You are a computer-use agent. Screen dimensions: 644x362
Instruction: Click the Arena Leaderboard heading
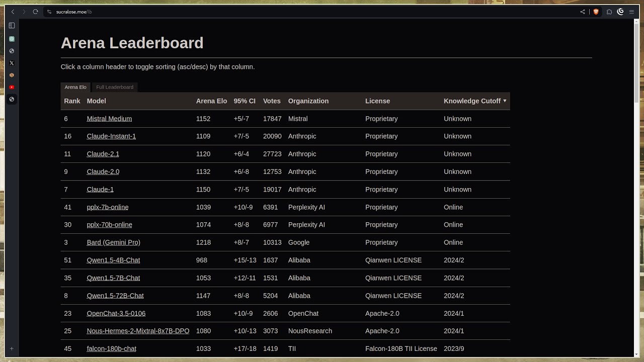click(132, 43)
